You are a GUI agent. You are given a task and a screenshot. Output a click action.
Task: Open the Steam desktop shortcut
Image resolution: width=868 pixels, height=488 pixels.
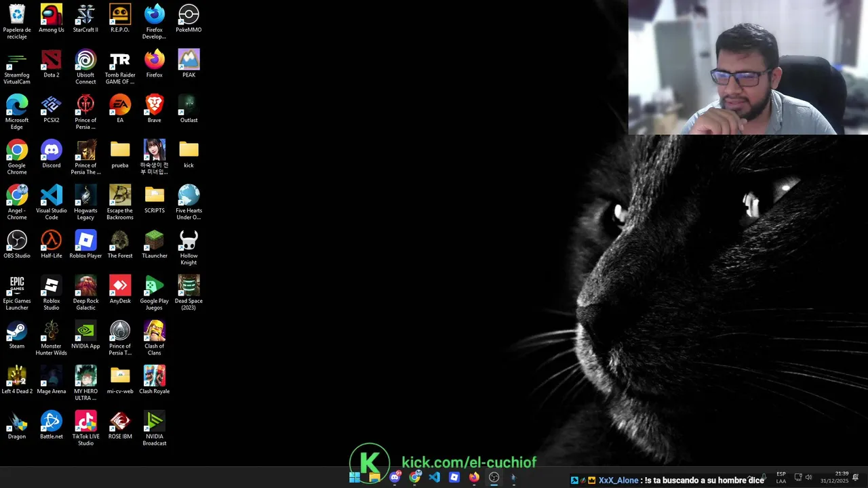pyautogui.click(x=17, y=335)
